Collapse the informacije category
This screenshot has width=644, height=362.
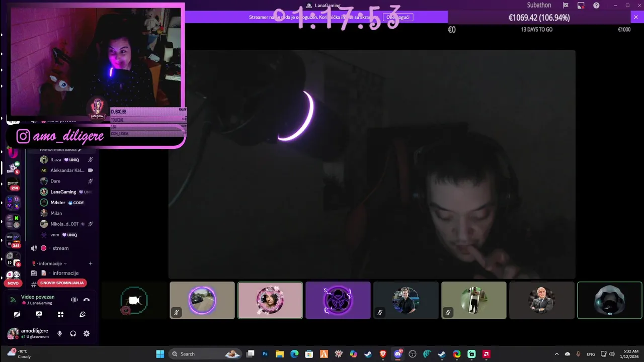(50, 263)
